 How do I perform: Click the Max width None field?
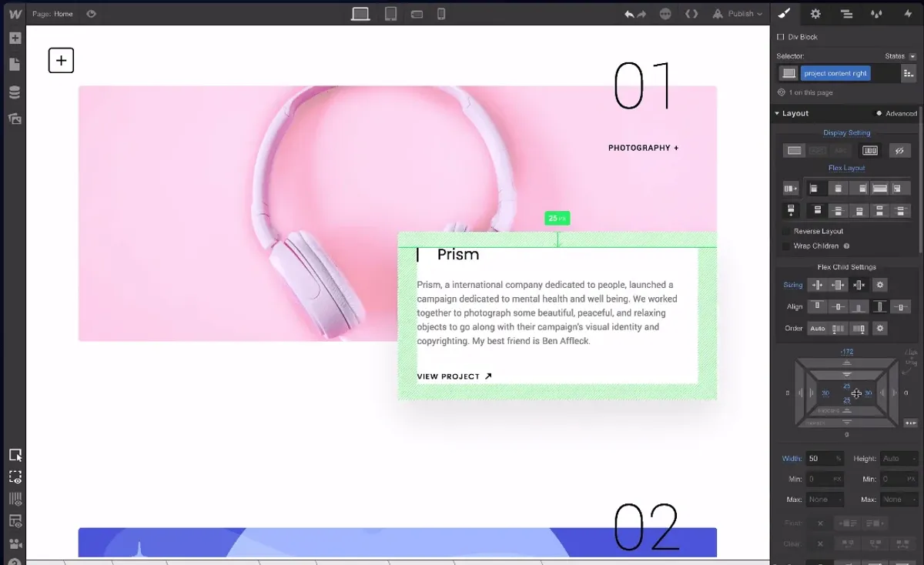[x=825, y=500]
